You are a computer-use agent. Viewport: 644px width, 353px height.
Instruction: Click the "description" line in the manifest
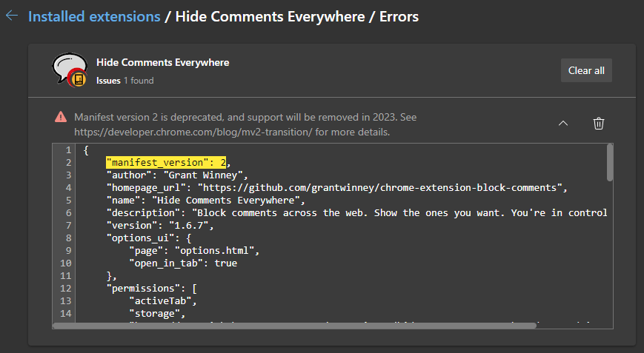click(357, 213)
